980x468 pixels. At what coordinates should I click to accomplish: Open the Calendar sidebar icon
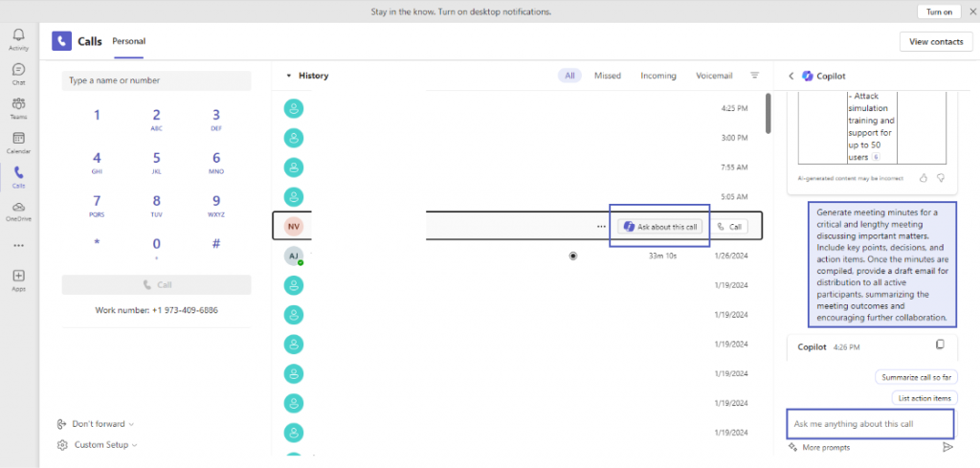tap(19, 138)
